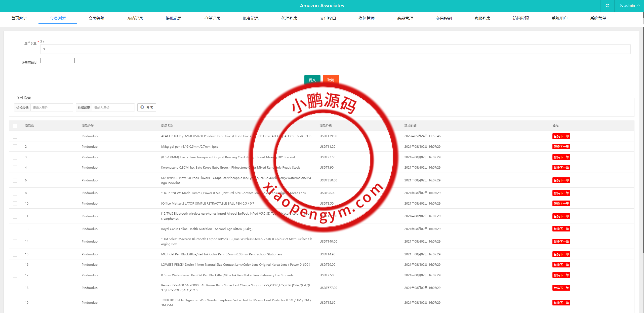Viewport: 644px width, 313px height.
Task: Click 替换下一单 for SNOWPLUS pods row
Action: (561, 180)
